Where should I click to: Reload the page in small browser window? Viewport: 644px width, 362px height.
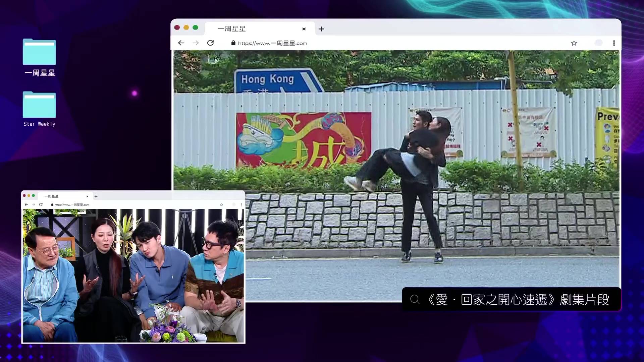click(x=41, y=204)
